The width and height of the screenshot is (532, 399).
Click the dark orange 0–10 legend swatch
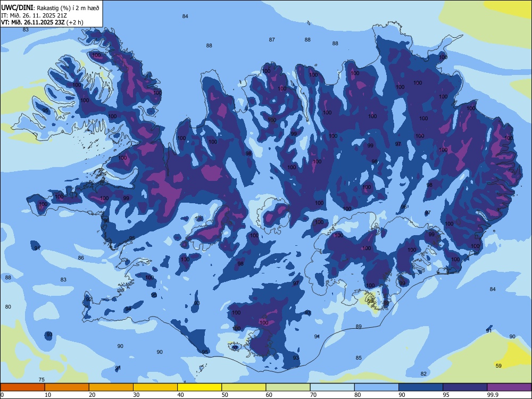22,387
